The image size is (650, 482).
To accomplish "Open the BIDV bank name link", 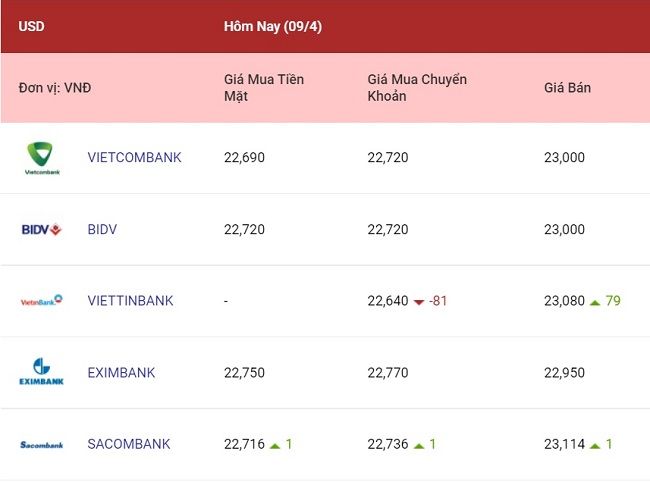I will click(x=102, y=229).
